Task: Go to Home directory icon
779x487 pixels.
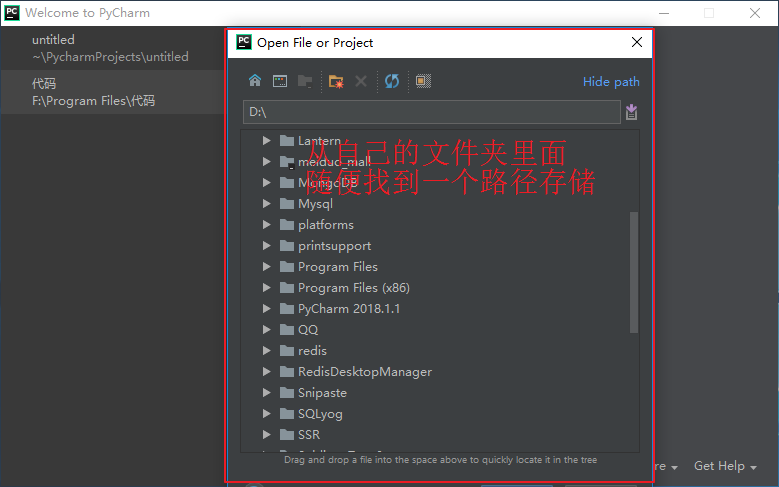Action: 255,81
